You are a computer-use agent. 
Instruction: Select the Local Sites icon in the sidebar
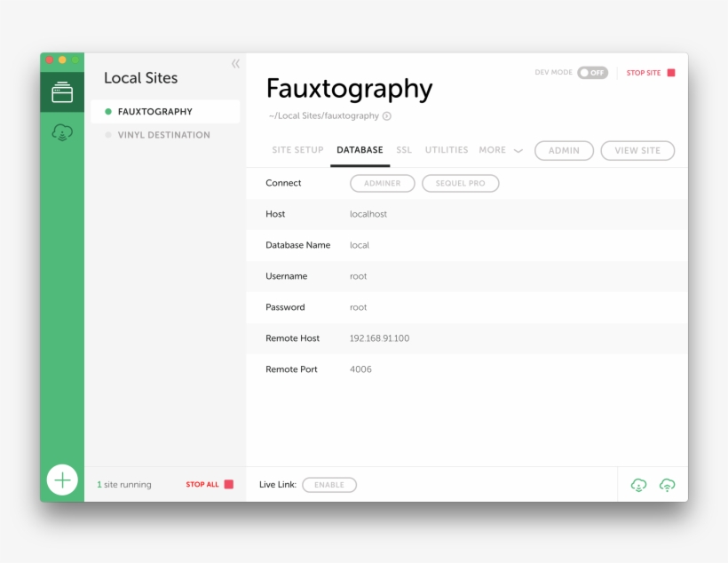61,91
